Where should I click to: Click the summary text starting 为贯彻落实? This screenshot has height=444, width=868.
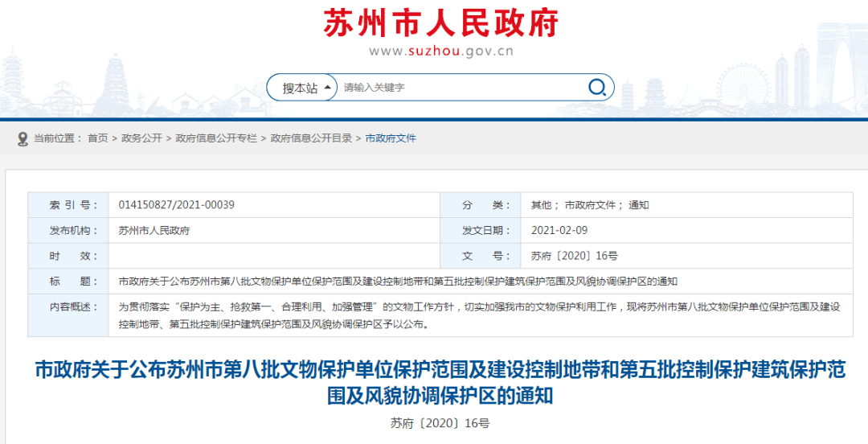pos(479,315)
